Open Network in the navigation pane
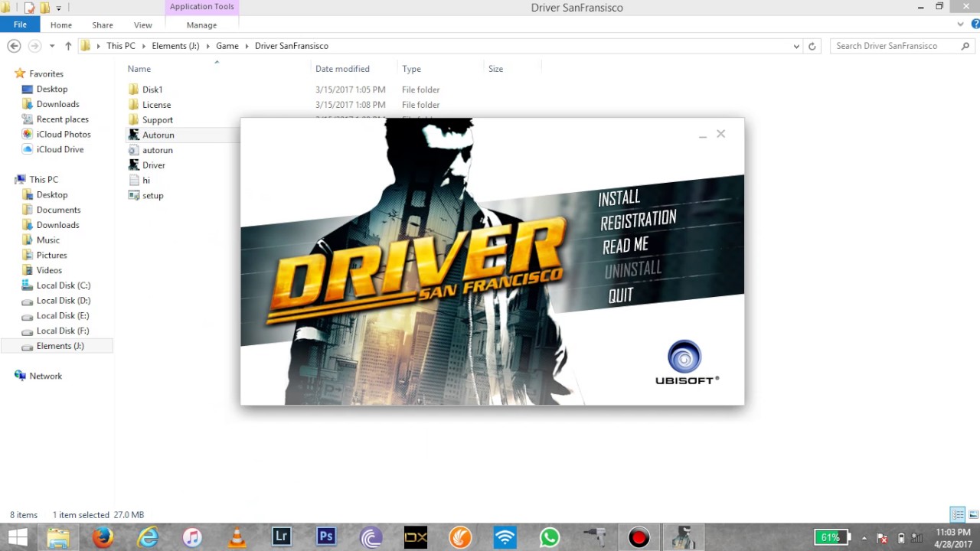The height and width of the screenshot is (551, 980). [x=45, y=376]
